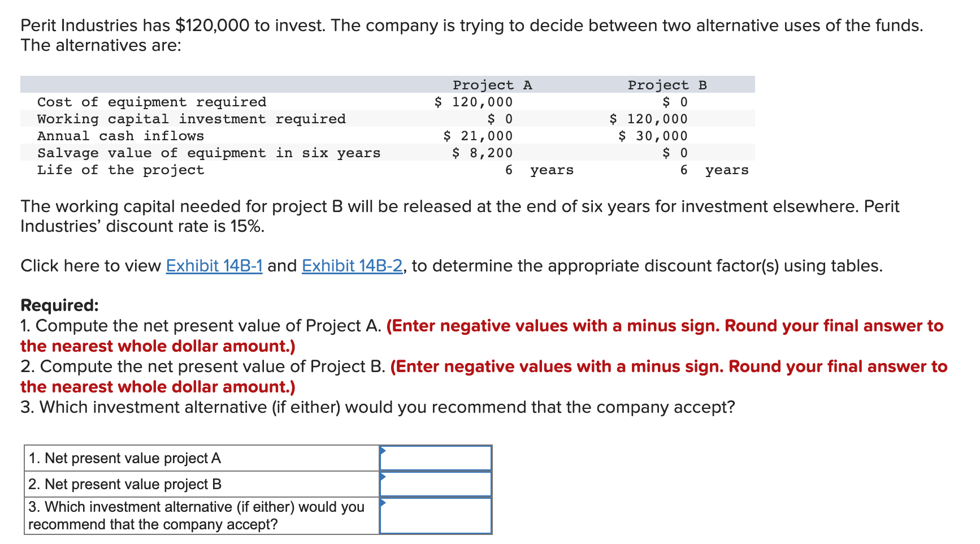The image size is (980, 544).
Task: Open the Exhibit 14B-1 link
Action: [214, 266]
